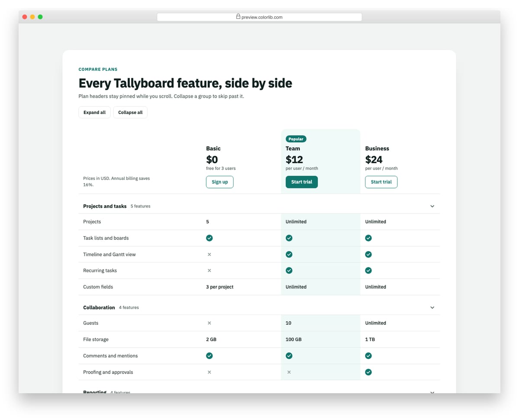This screenshot has height=420, width=519.
Task: Click Business checkmark for Proofing and approvals
Action: pyautogui.click(x=368, y=372)
